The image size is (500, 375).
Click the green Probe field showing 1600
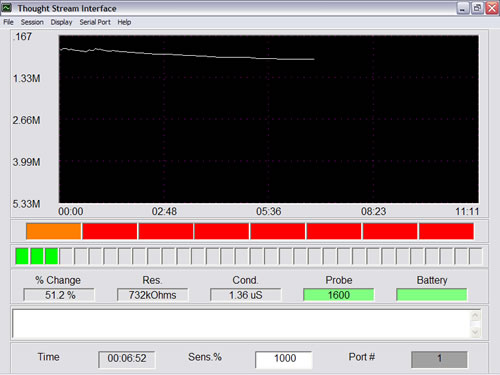(x=339, y=295)
